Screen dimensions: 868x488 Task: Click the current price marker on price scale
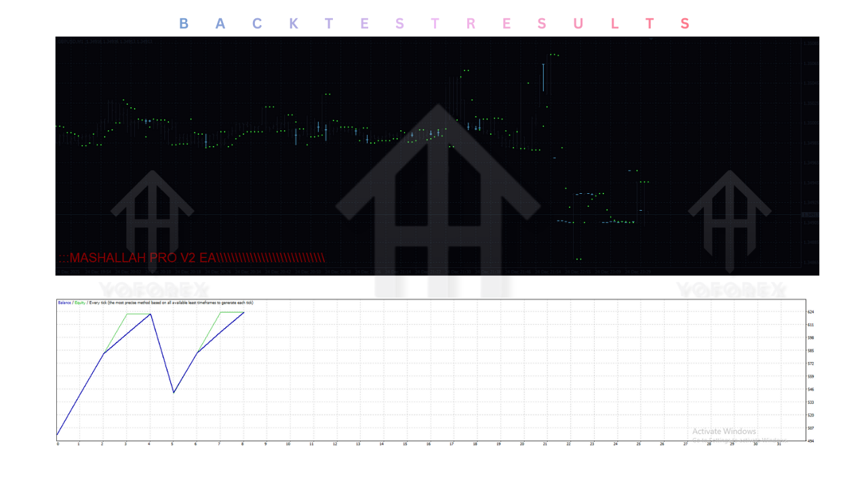[x=810, y=215]
